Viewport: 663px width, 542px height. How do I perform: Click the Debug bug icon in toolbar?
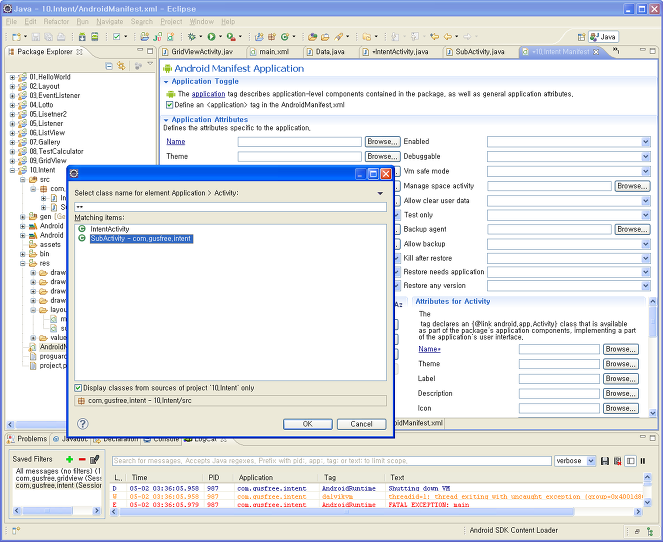coord(192,37)
